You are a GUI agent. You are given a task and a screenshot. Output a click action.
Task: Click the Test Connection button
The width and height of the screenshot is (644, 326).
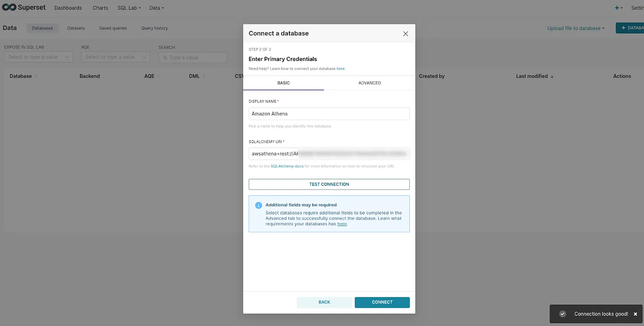pyautogui.click(x=329, y=184)
